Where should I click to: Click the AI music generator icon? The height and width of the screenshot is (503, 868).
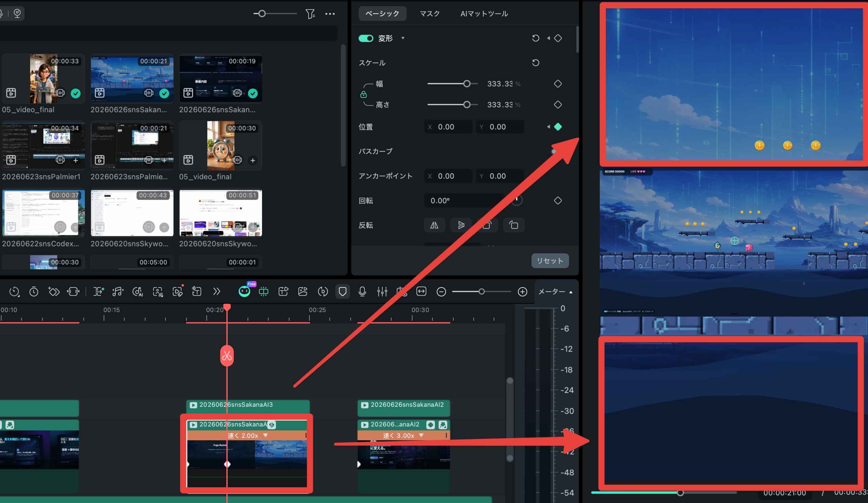coord(137,291)
